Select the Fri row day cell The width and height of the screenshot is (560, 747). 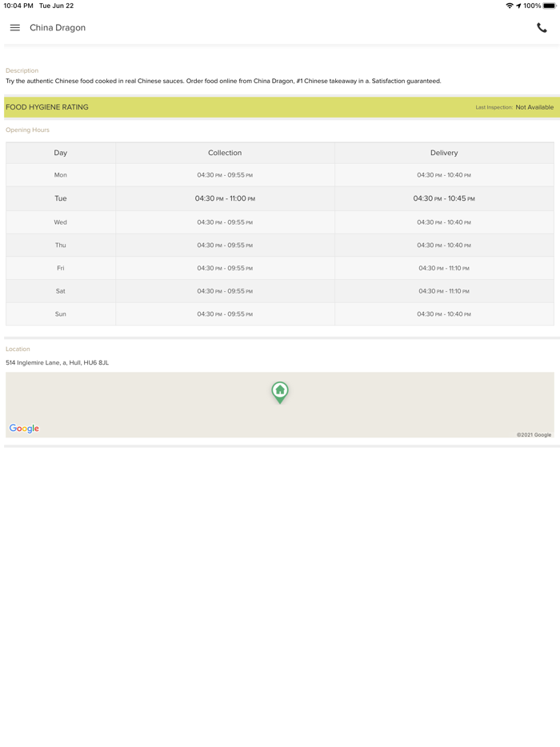[61, 268]
